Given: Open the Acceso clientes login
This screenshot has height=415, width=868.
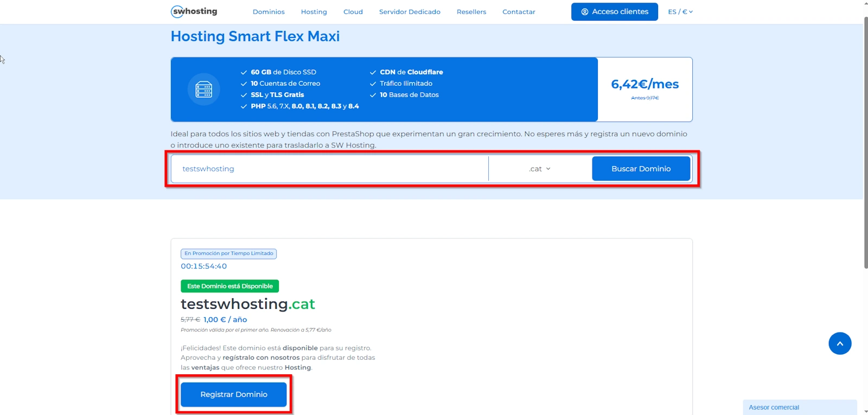Looking at the screenshot, I should [x=614, y=12].
